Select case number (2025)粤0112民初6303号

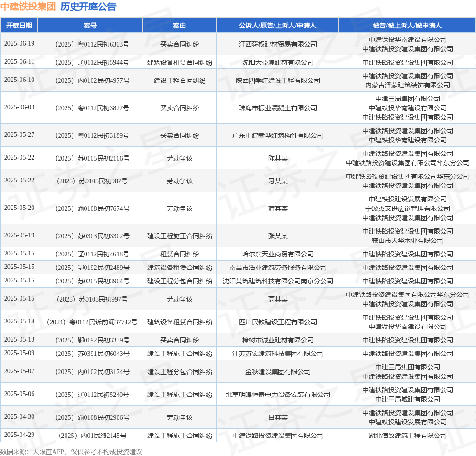coord(92,44)
